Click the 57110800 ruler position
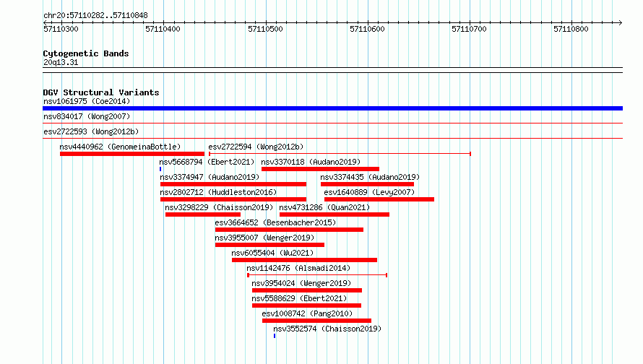The image size is (643, 364). point(571,29)
